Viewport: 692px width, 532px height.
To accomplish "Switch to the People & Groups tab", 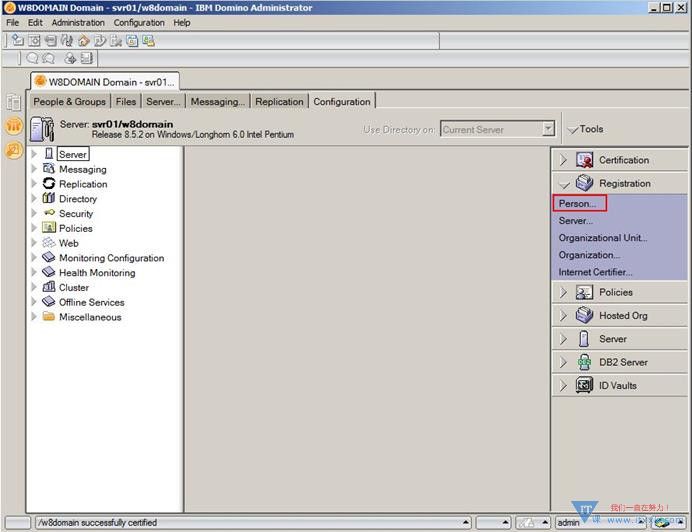I will pos(69,102).
